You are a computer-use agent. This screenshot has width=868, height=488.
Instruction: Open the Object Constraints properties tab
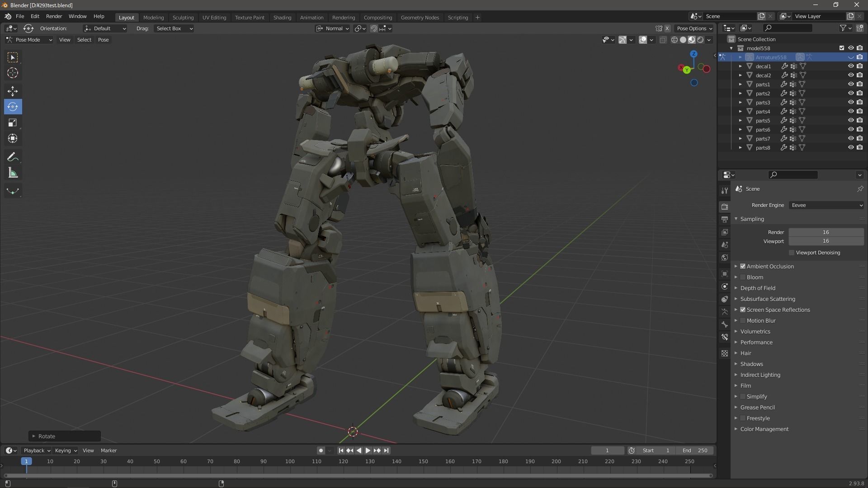coord(725,299)
